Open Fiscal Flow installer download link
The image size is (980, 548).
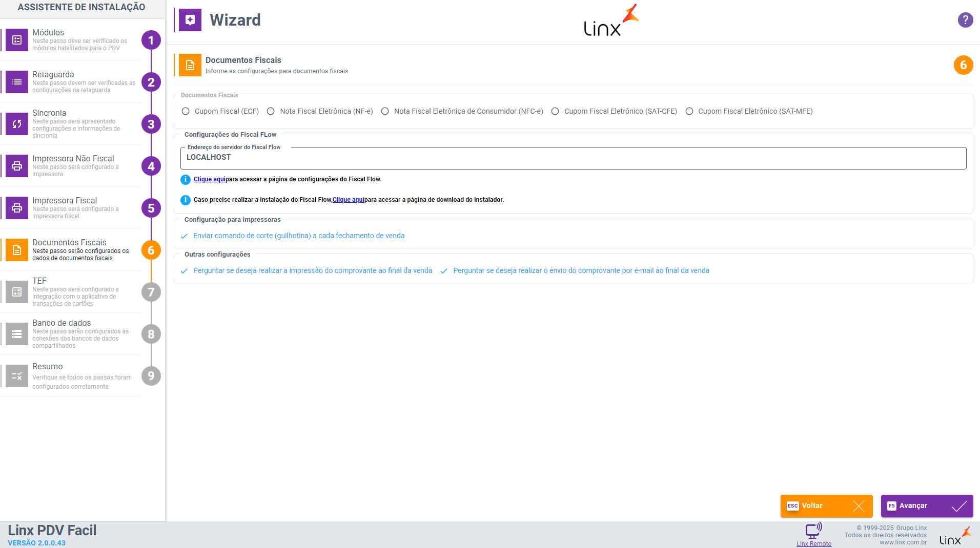[349, 200]
